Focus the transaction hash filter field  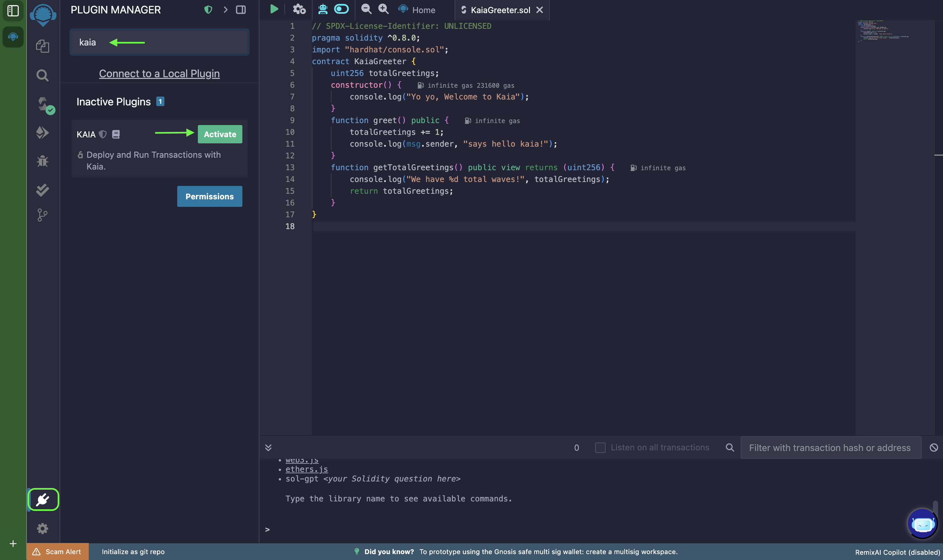point(831,447)
